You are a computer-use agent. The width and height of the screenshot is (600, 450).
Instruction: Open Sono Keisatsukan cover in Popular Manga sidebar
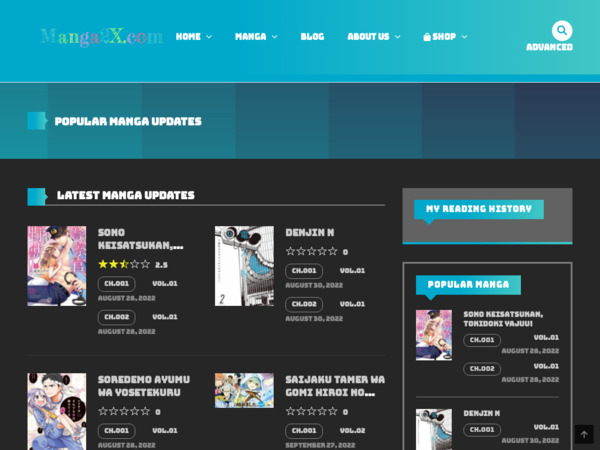tap(434, 335)
